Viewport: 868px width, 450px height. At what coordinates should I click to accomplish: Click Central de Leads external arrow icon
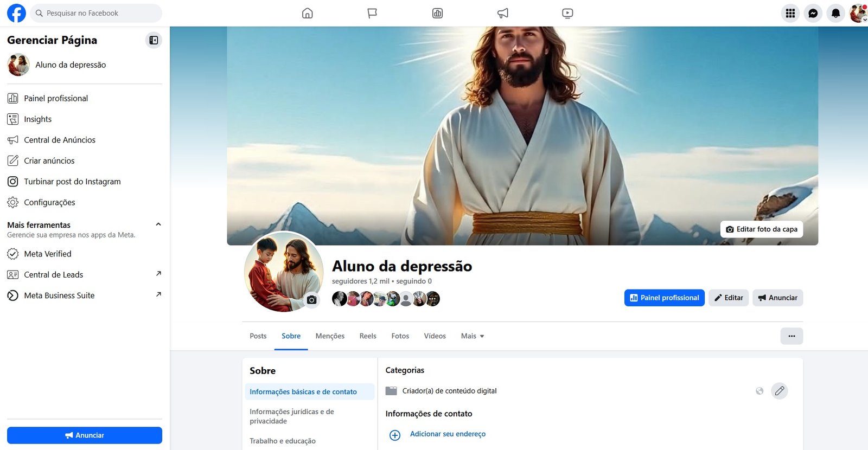pos(158,274)
